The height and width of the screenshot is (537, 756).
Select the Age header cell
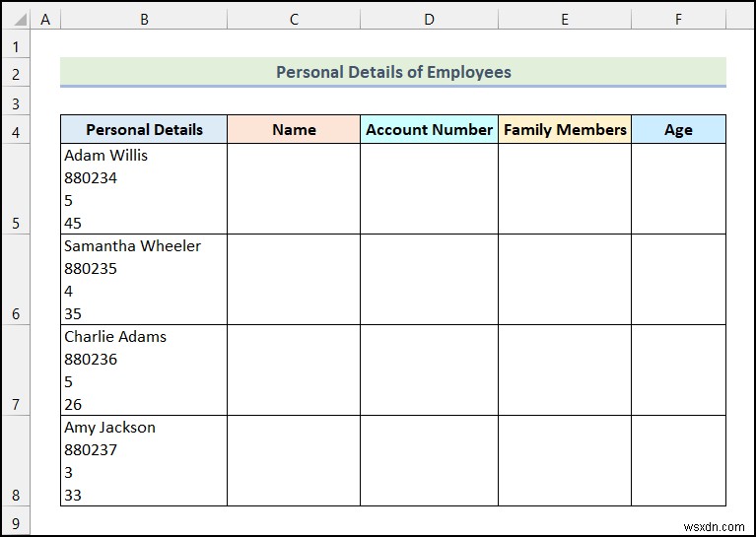(x=678, y=129)
